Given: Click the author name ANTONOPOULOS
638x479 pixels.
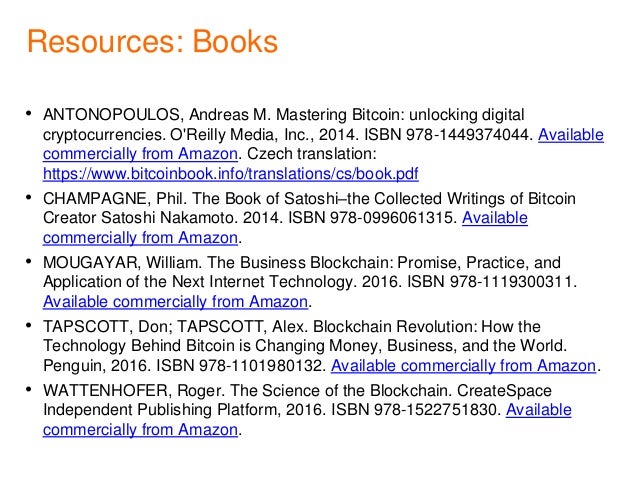Looking at the screenshot, I should point(113,115).
